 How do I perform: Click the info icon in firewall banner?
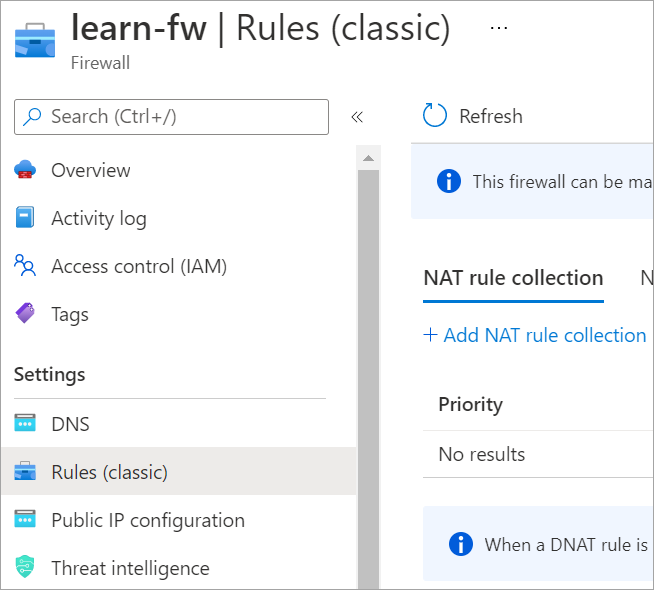(449, 181)
